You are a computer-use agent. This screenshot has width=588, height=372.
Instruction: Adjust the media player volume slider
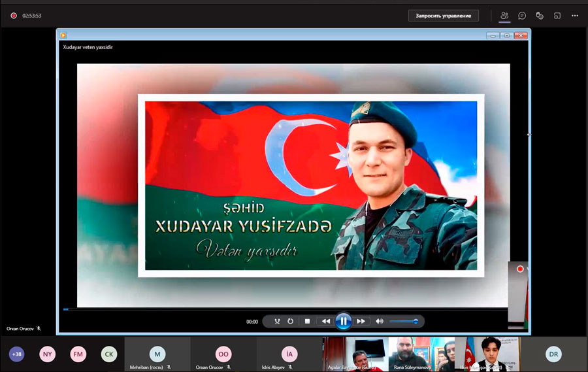pyautogui.click(x=404, y=321)
